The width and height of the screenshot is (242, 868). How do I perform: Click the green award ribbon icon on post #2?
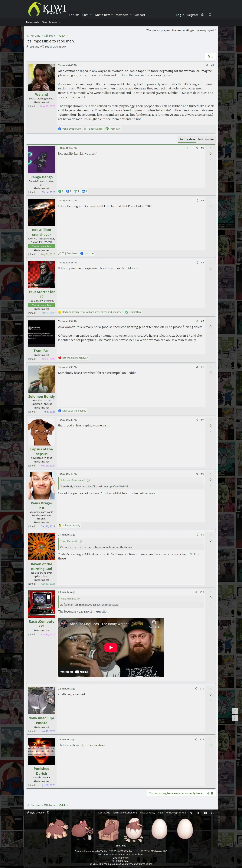[x=187, y=148]
